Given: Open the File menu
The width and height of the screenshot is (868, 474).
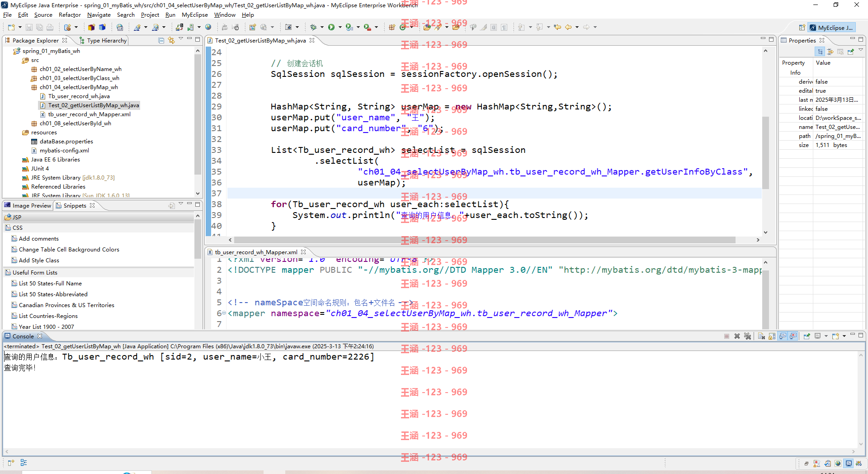Looking at the screenshot, I should click(7, 15).
